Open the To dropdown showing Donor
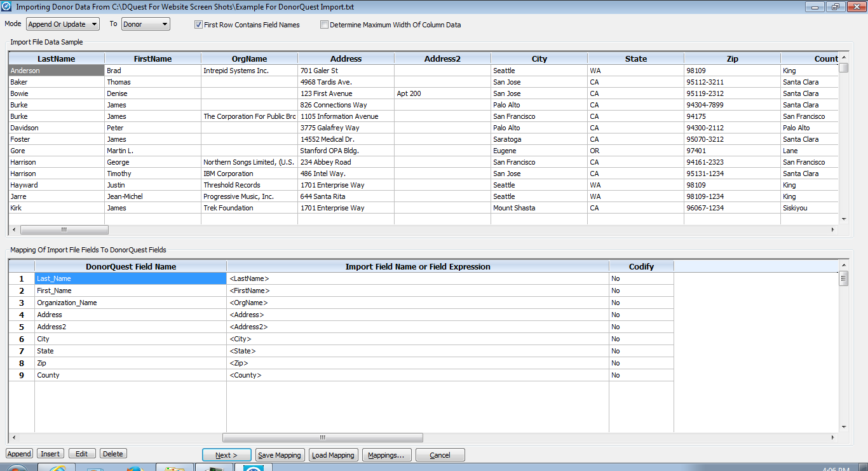Image resolution: width=868 pixels, height=471 pixels. (146, 24)
